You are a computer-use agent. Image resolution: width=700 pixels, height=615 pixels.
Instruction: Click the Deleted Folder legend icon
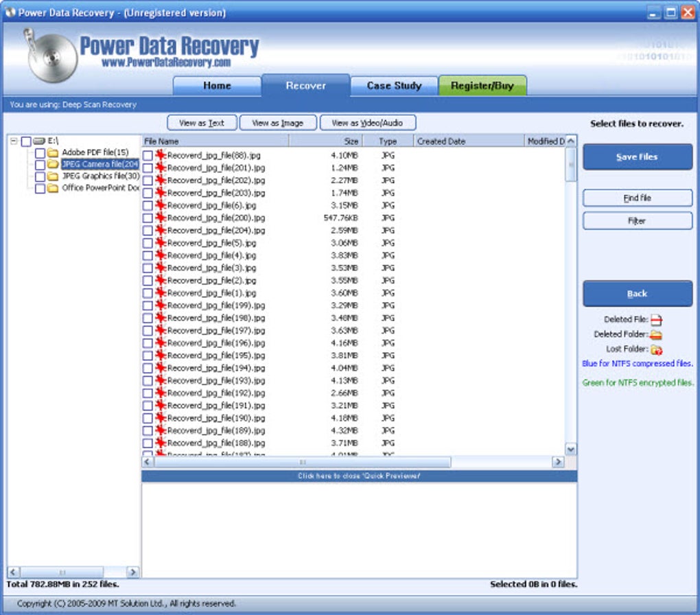tap(656, 335)
